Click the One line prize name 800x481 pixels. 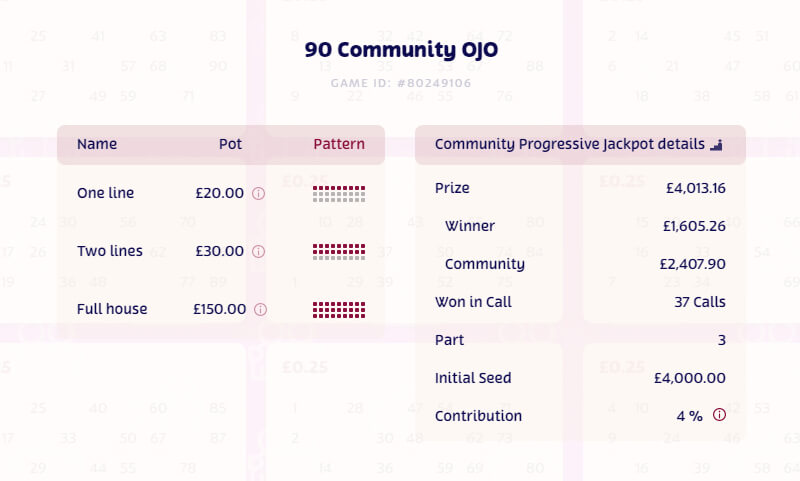pyautogui.click(x=105, y=193)
